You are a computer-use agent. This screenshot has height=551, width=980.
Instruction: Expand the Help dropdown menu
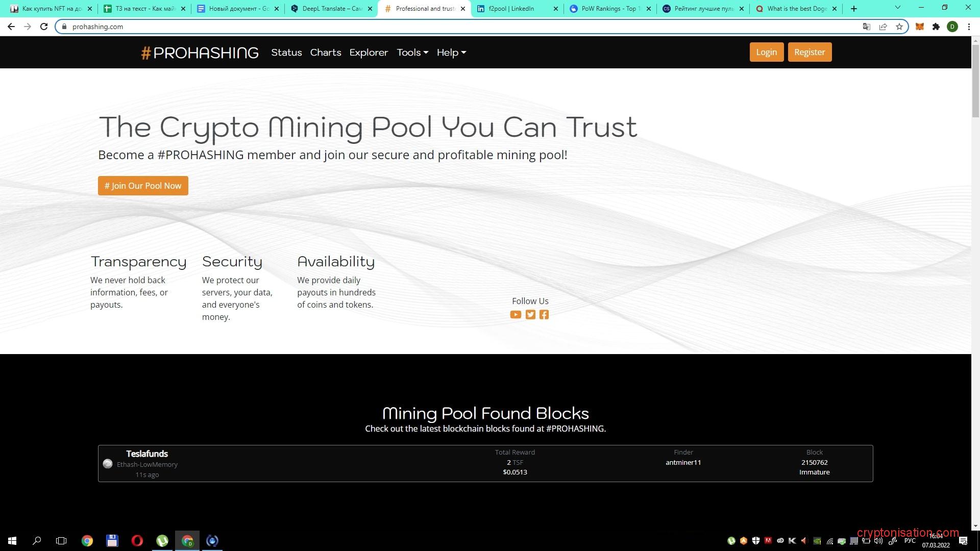[451, 52]
